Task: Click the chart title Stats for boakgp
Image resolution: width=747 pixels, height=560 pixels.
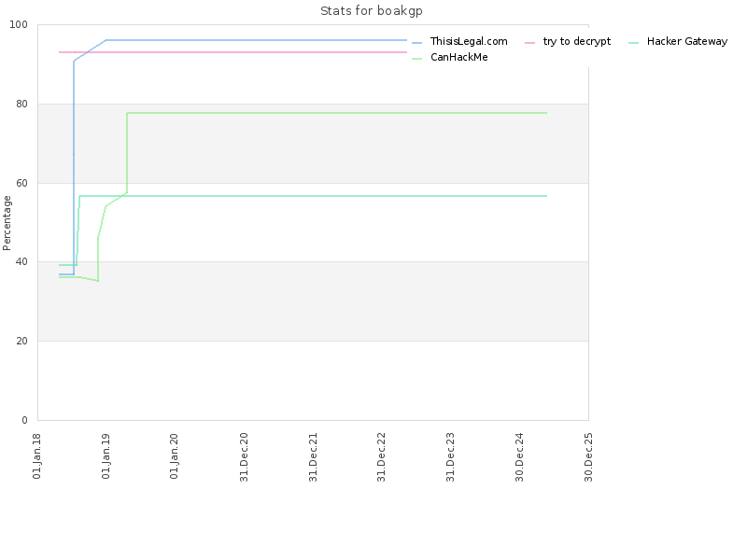Action: (371, 11)
